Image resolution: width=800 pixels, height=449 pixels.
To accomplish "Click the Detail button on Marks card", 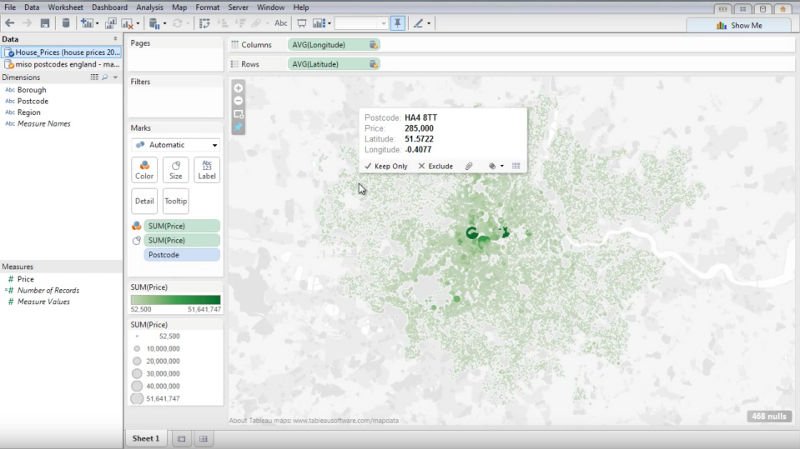I will coord(144,201).
